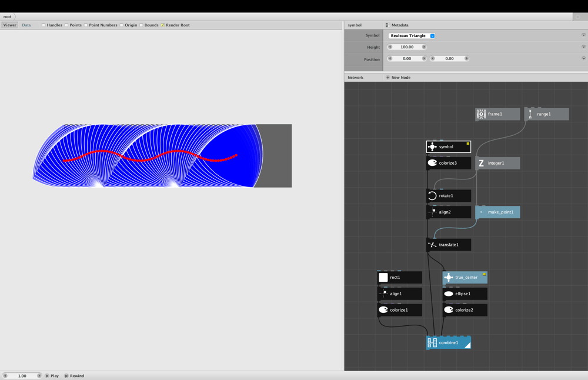The image size is (588, 380).
Task: Click the align2 node icon
Action: [x=432, y=212]
